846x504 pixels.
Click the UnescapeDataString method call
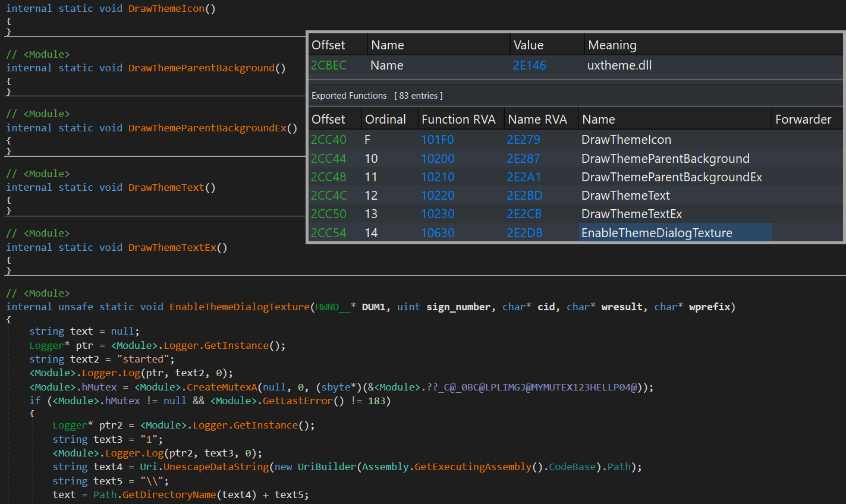click(x=216, y=467)
